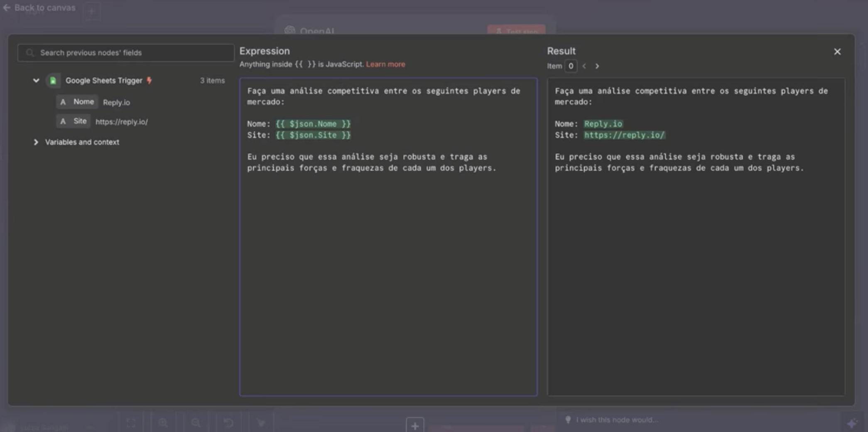Go to next result item

tap(597, 66)
